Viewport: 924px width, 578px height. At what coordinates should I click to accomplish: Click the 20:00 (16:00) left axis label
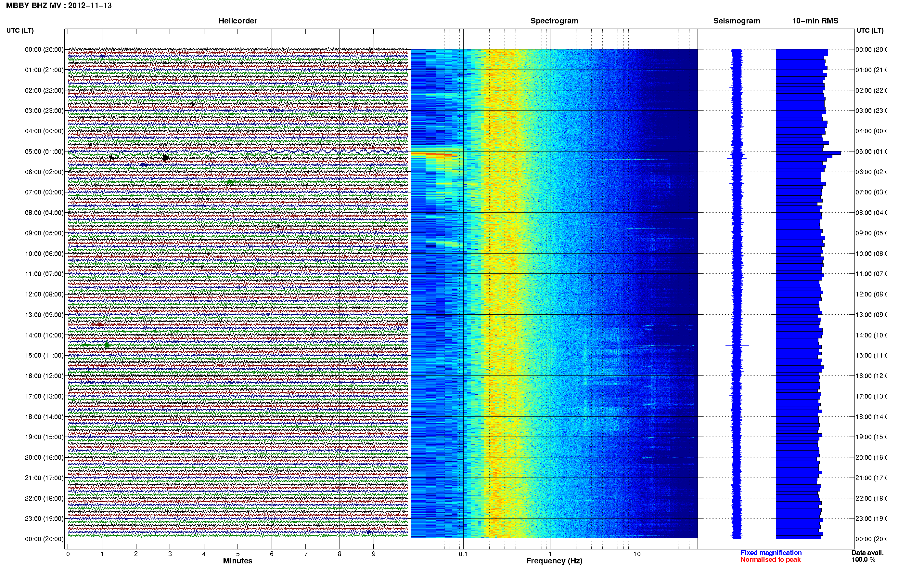coord(44,458)
